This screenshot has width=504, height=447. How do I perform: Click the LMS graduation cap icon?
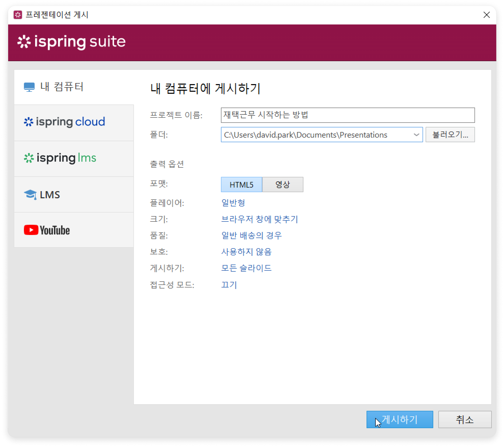30,194
